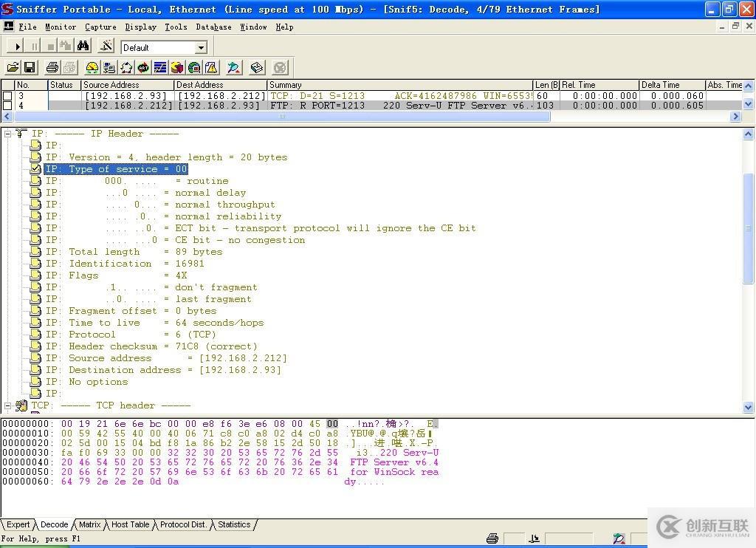Tick the checkbox for frame number 3

coord(7,96)
